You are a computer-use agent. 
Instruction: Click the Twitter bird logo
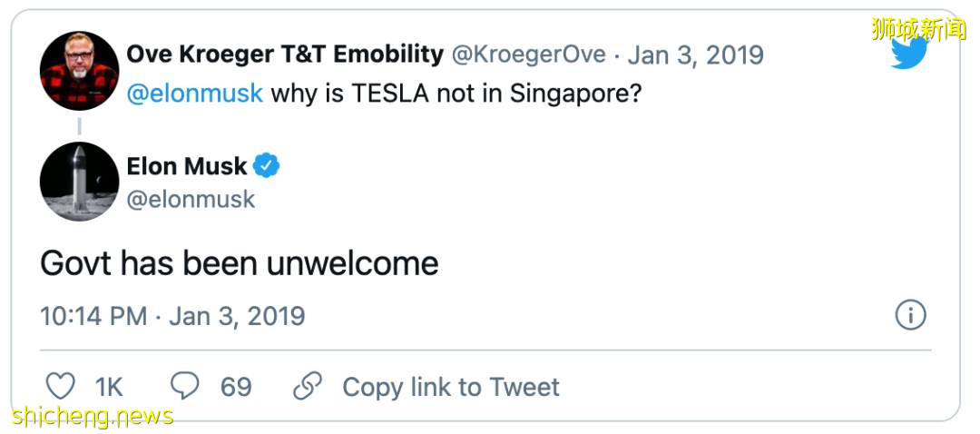pos(908,54)
